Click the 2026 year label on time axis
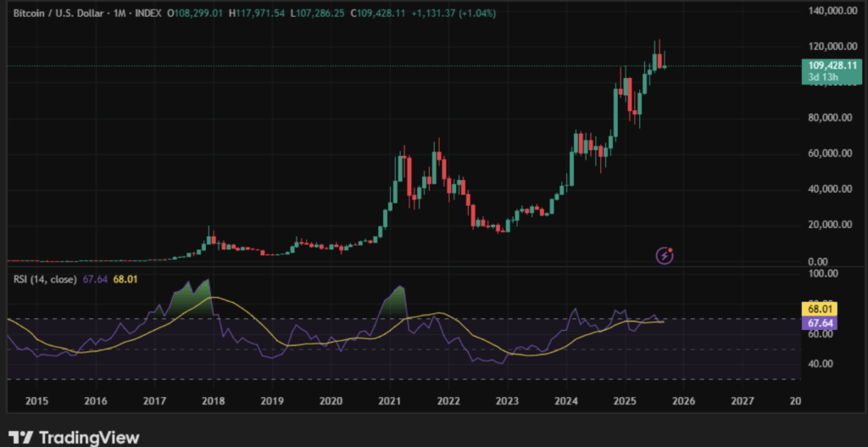 click(x=683, y=401)
